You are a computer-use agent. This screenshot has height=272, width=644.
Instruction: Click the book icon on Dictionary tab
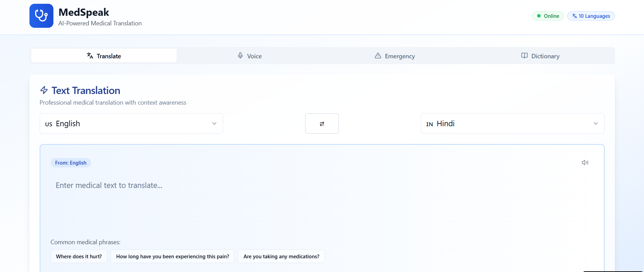pyautogui.click(x=525, y=56)
